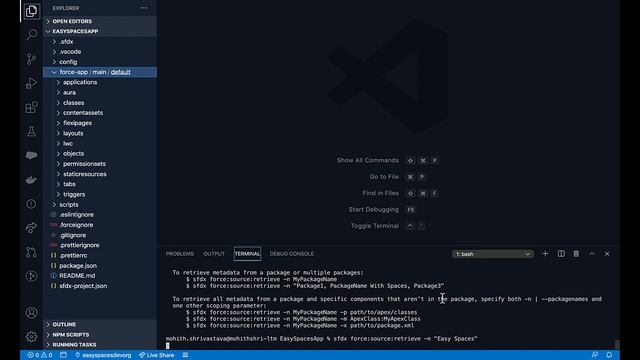Open the Docker whale icon in activity bar
Image resolution: width=640 pixels, height=360 pixels.
(x=31, y=180)
